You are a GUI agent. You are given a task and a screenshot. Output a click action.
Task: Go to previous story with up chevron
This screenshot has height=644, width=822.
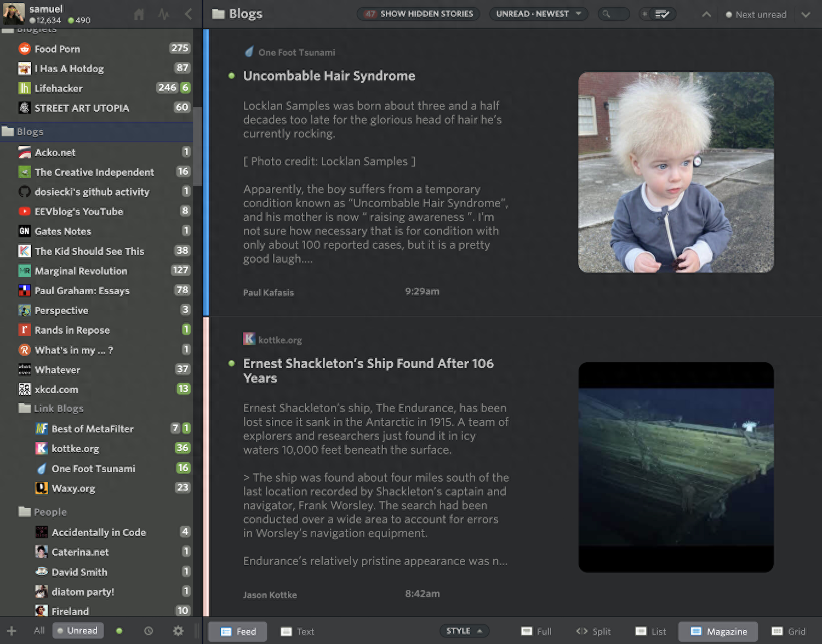[x=707, y=14]
